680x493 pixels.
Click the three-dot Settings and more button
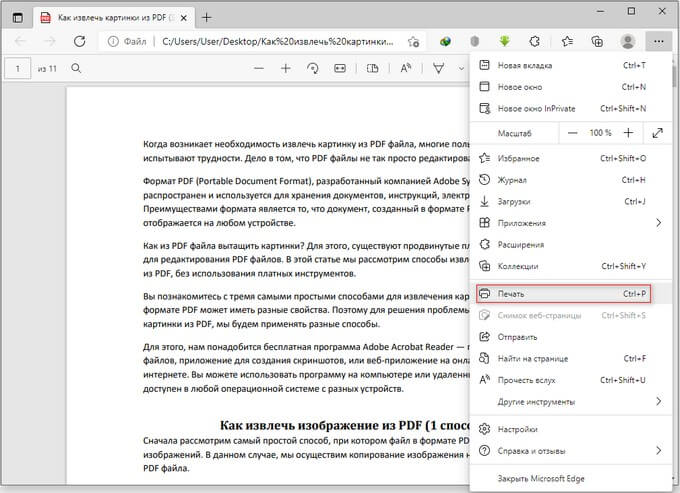(x=658, y=42)
